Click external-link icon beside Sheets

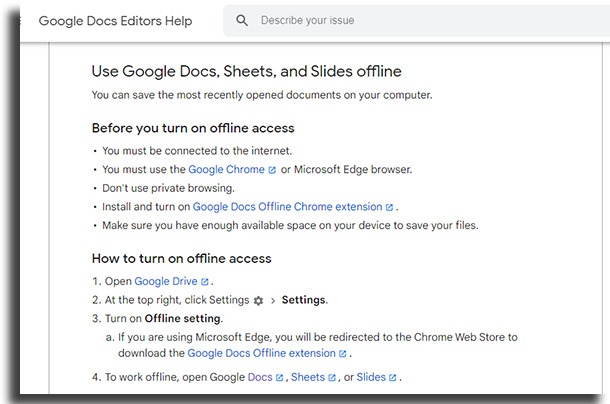(x=332, y=378)
